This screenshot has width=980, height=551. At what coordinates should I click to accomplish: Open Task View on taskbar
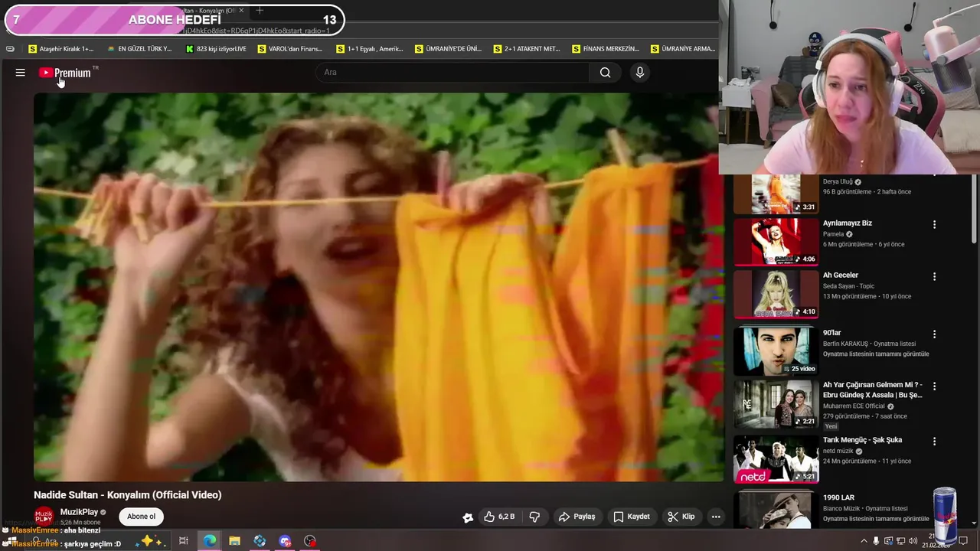184,541
